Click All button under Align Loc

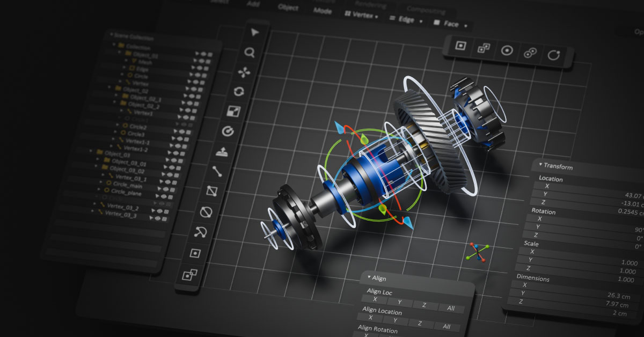pyautogui.click(x=450, y=308)
